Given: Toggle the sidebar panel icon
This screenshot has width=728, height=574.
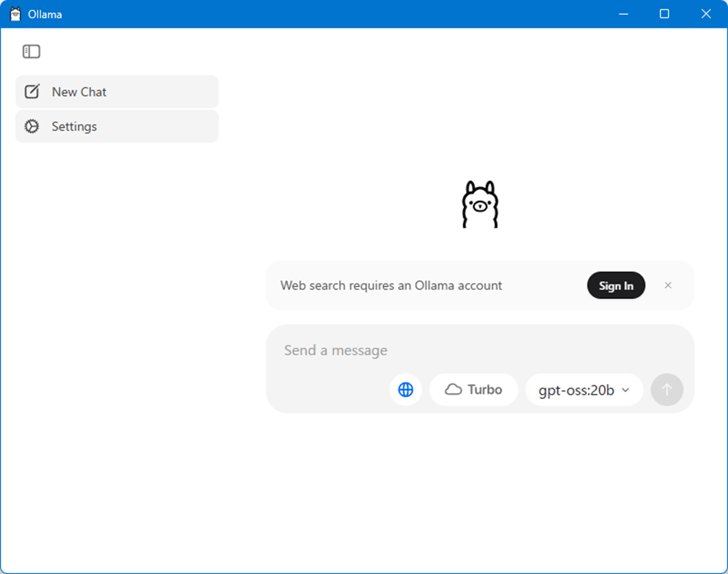Looking at the screenshot, I should 31,52.
